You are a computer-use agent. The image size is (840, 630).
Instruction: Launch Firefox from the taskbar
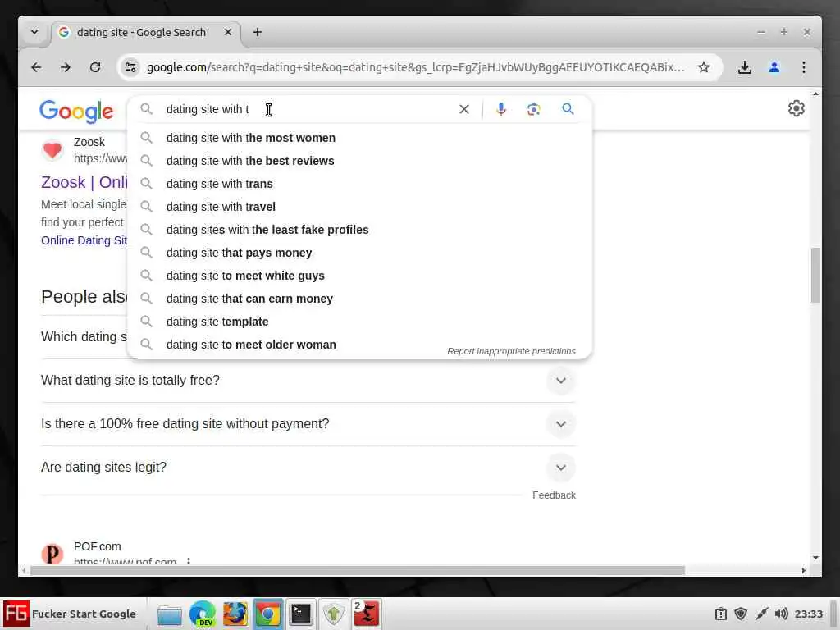point(235,614)
